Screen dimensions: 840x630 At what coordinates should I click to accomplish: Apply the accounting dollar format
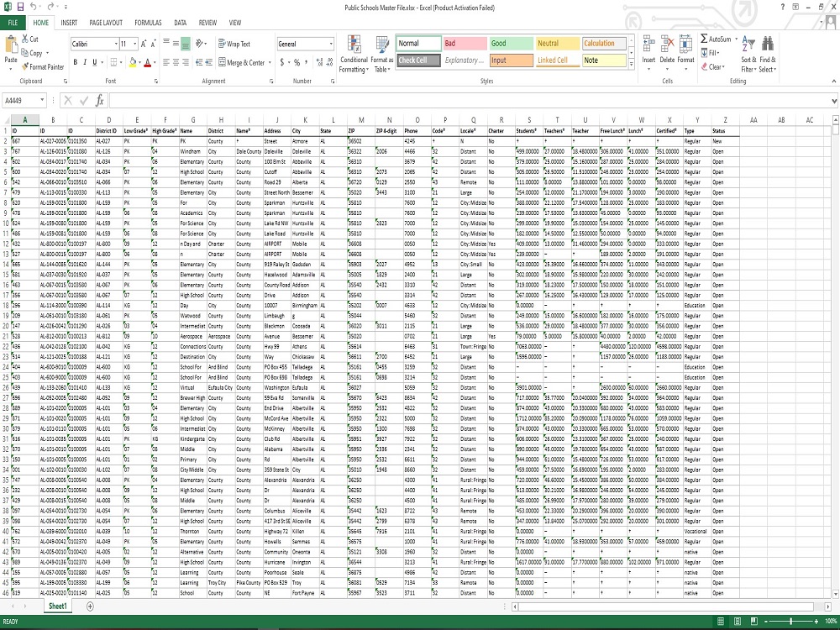pyautogui.click(x=281, y=63)
